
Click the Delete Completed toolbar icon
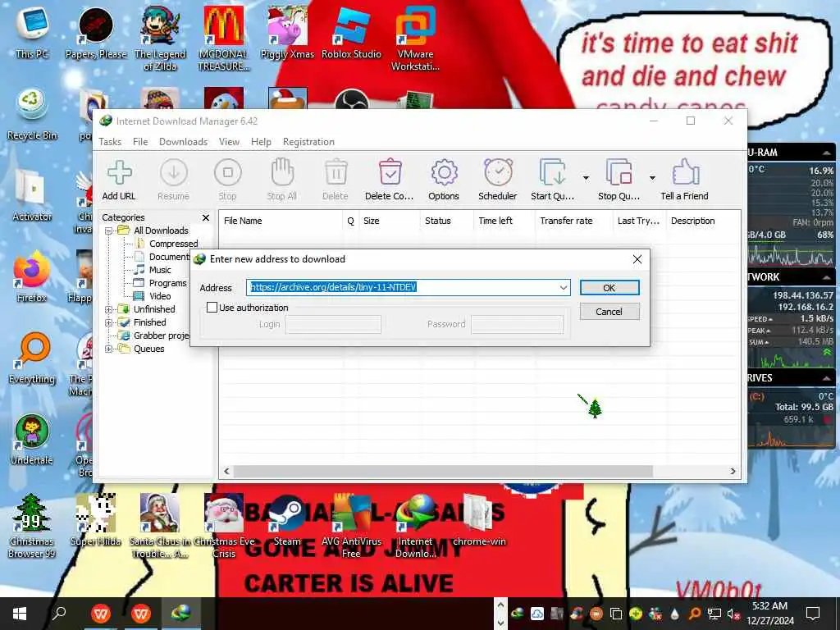(x=390, y=173)
